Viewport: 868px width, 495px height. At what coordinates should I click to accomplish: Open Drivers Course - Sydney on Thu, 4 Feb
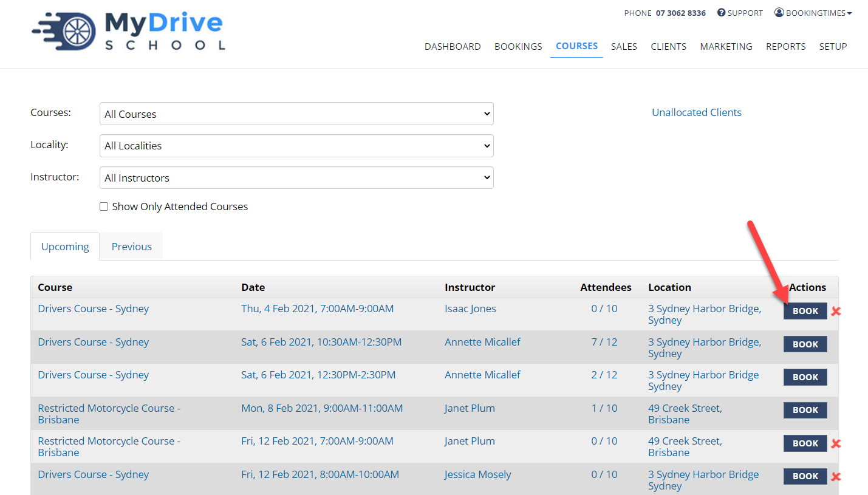(93, 309)
